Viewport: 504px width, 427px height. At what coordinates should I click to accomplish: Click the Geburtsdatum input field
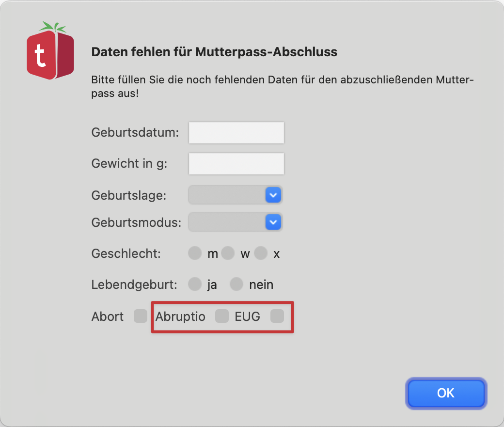[x=236, y=132]
